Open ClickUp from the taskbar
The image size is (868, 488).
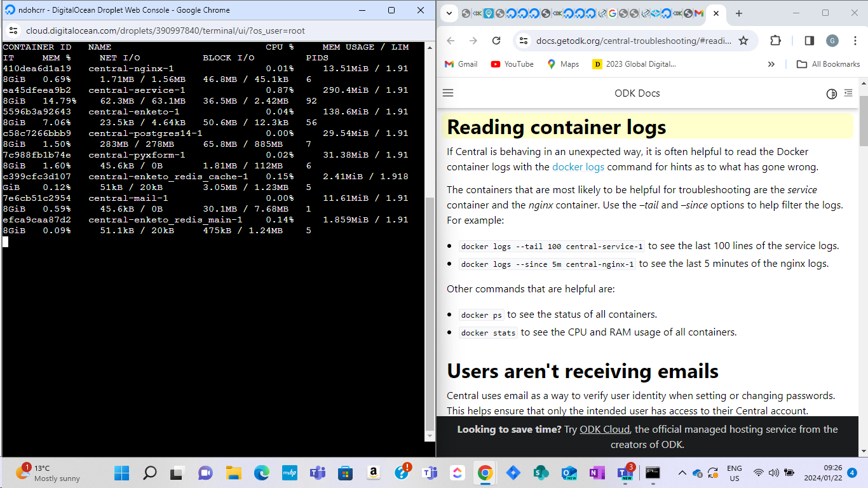coord(457,473)
